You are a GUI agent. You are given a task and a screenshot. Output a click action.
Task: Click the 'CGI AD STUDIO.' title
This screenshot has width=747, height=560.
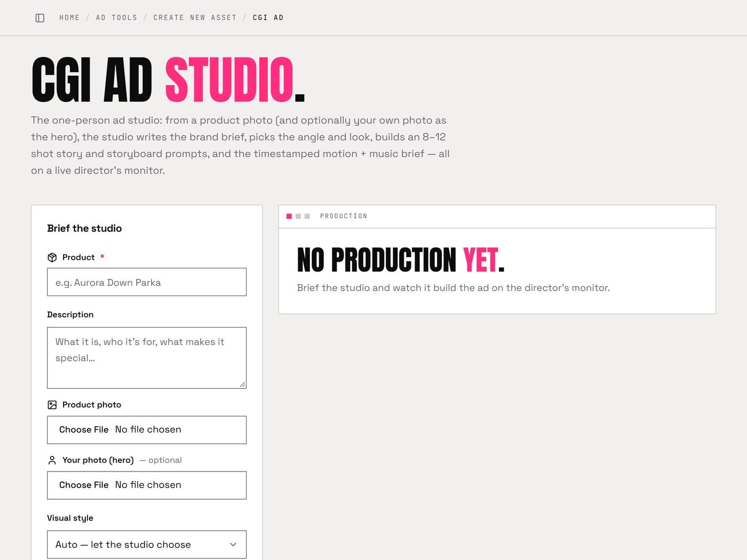click(168, 80)
